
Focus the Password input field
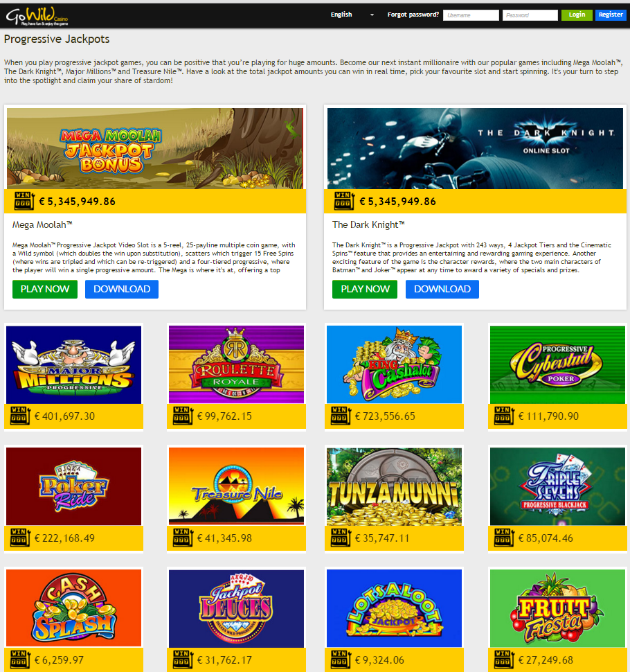[x=530, y=15]
